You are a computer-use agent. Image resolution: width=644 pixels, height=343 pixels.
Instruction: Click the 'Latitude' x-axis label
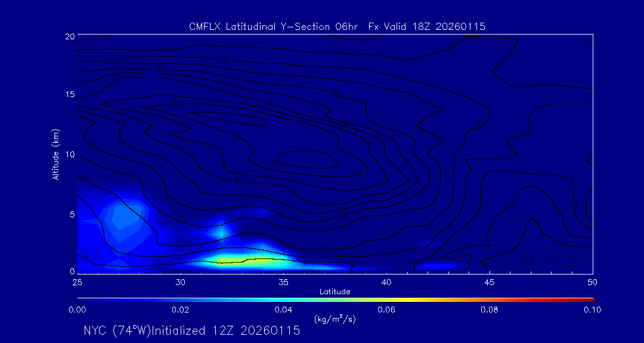[x=335, y=291]
